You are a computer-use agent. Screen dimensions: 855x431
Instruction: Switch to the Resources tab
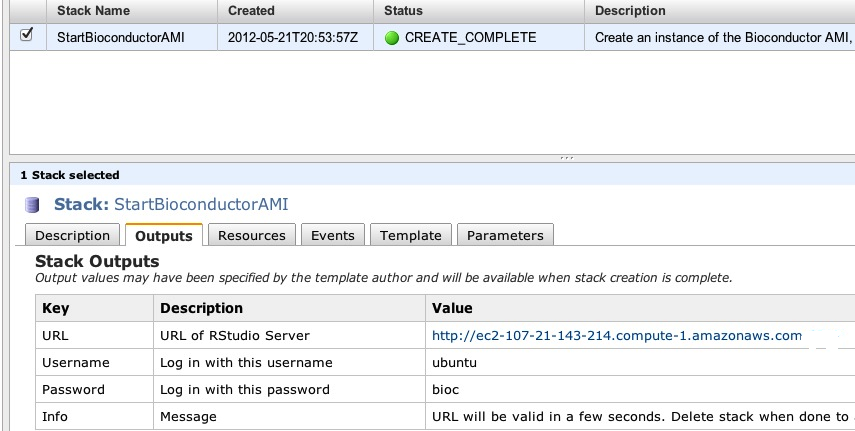[x=252, y=235]
